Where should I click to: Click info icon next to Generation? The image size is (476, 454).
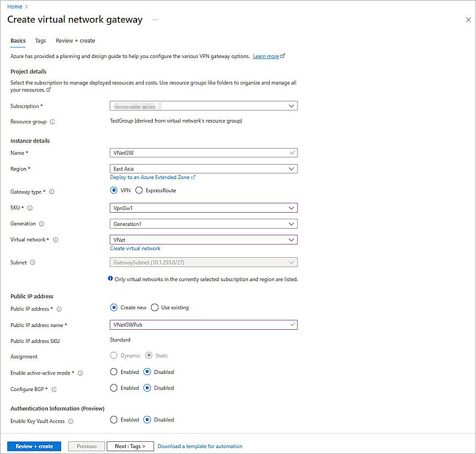coord(42,224)
